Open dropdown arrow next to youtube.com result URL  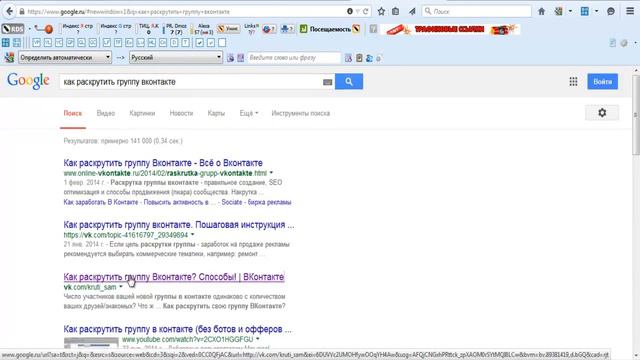(x=258, y=339)
